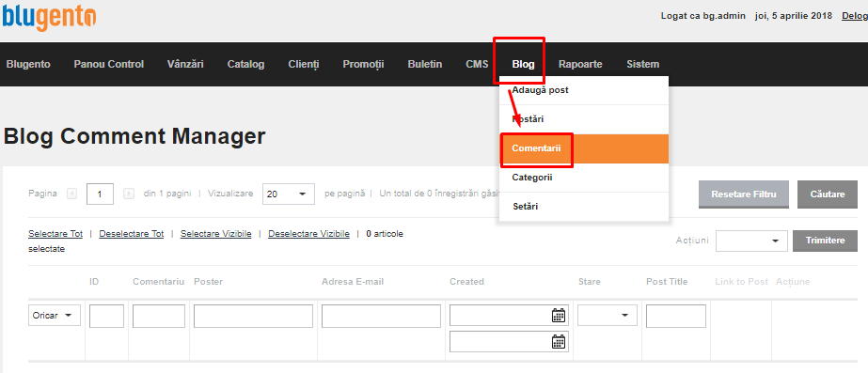Go to previous page arrow
868x373 pixels.
coord(72,194)
